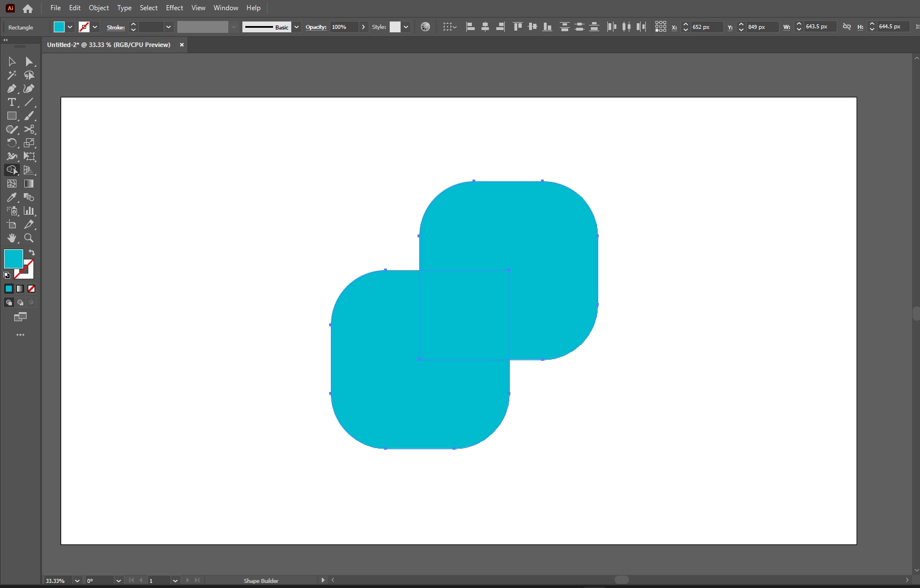Open Edit Toolbar three dots
This screenshot has height=588, width=920.
click(x=20, y=335)
